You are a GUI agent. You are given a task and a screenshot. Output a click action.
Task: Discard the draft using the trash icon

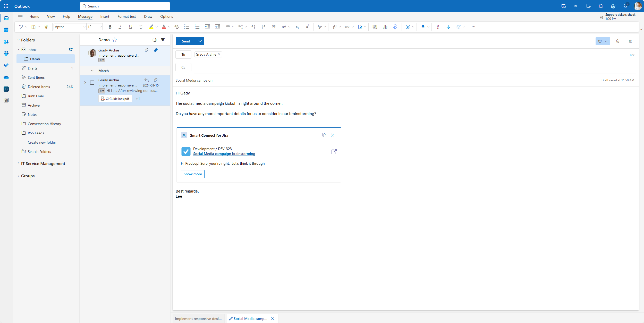pyautogui.click(x=618, y=41)
